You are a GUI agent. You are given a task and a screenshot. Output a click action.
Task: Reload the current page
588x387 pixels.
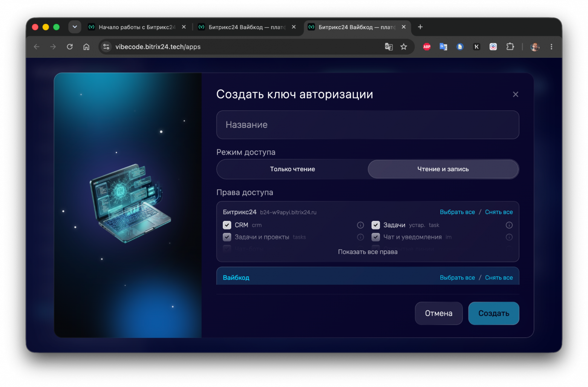(x=70, y=47)
